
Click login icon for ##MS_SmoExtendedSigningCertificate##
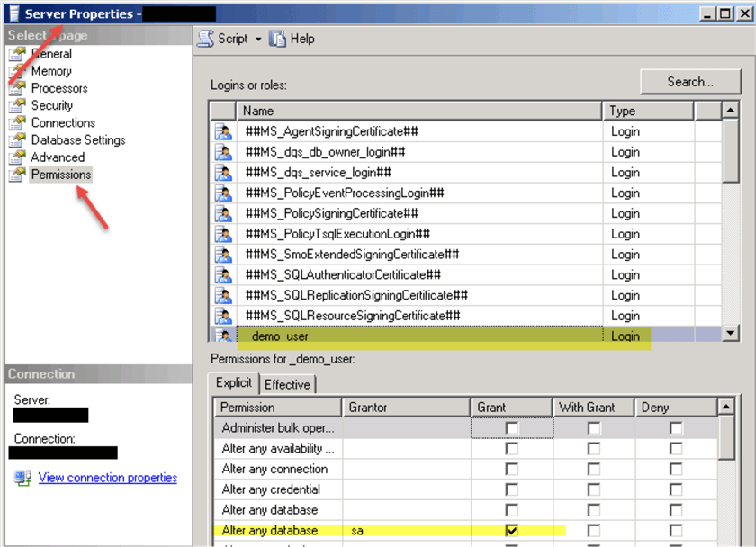click(x=223, y=255)
